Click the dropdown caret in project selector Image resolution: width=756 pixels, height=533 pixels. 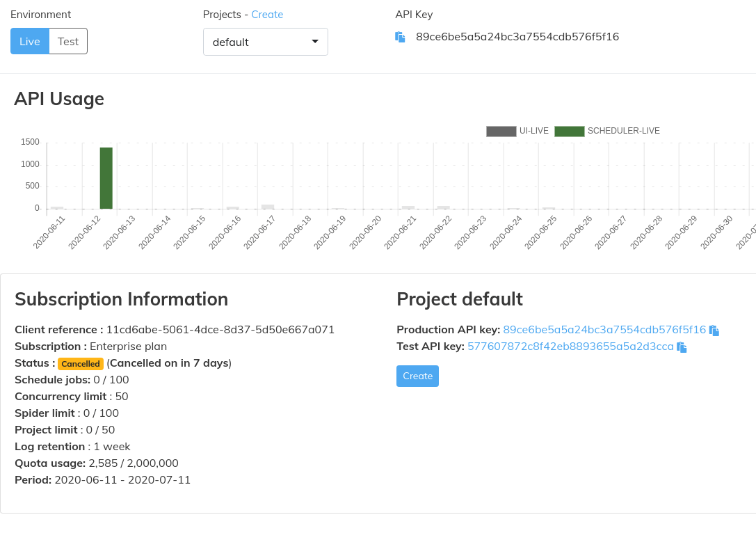[x=314, y=41]
